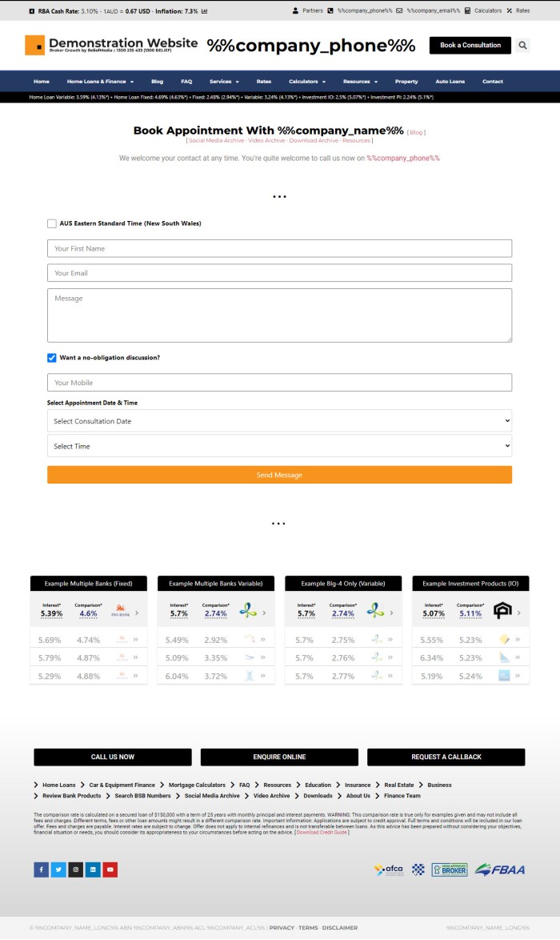The height and width of the screenshot is (940, 560).
Task: Uncheck the no-obligation discussion checkbox
Action: coord(52,358)
